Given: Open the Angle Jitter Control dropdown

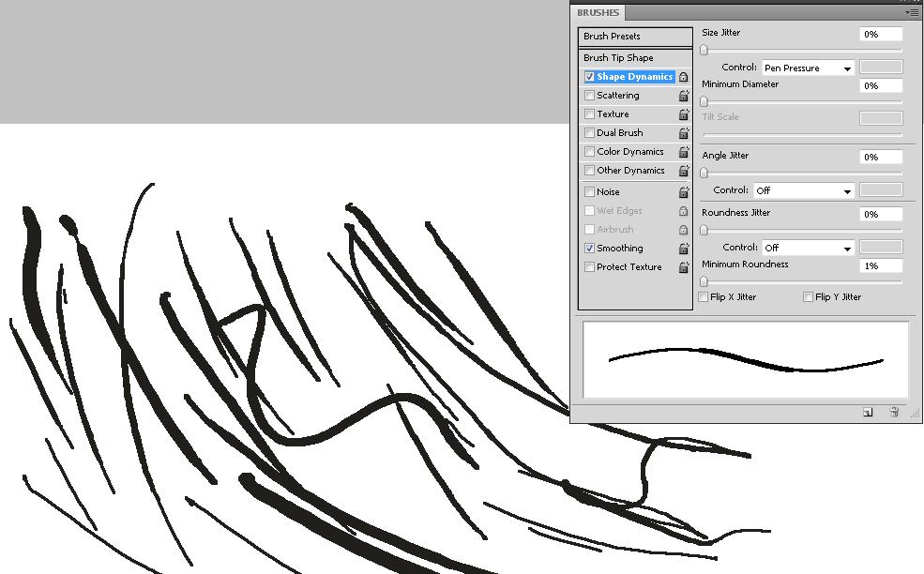Looking at the screenshot, I should tap(804, 190).
